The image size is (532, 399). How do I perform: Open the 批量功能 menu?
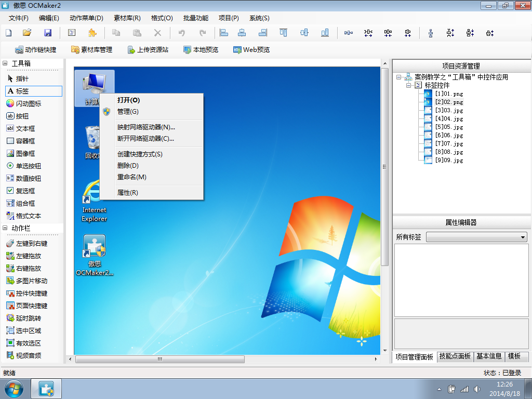pos(196,18)
